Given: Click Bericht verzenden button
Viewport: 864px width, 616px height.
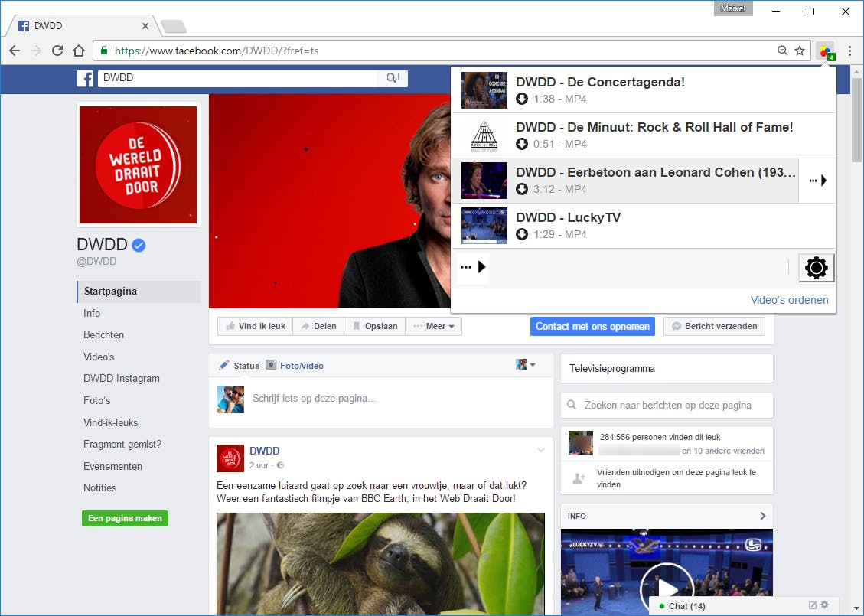Looking at the screenshot, I should pyautogui.click(x=714, y=326).
